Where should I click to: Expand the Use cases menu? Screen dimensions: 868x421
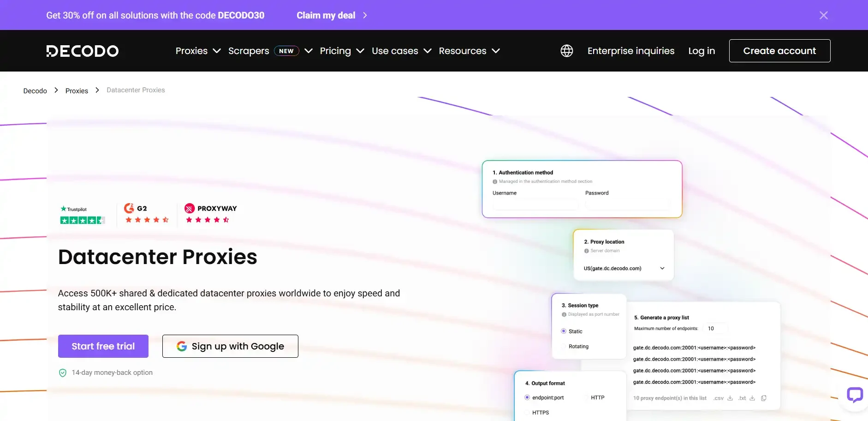coord(401,51)
